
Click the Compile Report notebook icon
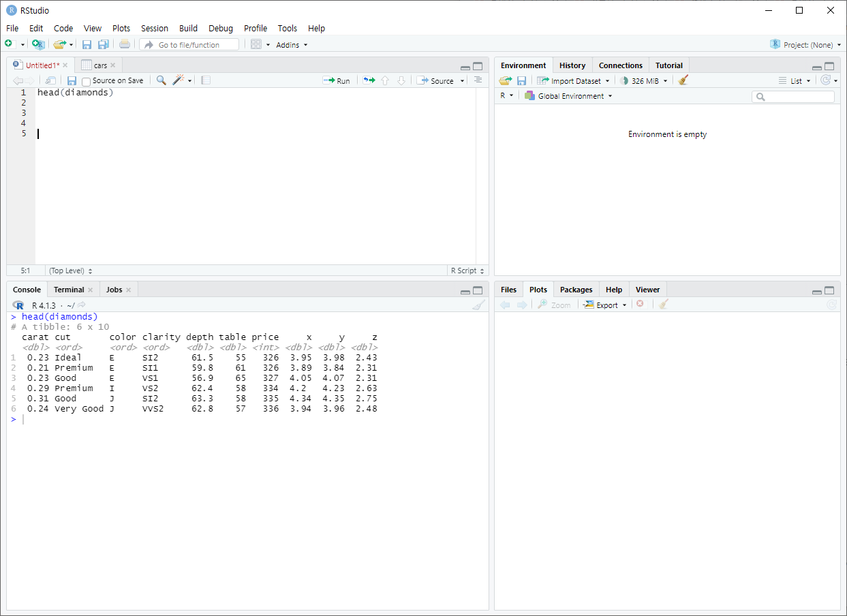click(206, 80)
